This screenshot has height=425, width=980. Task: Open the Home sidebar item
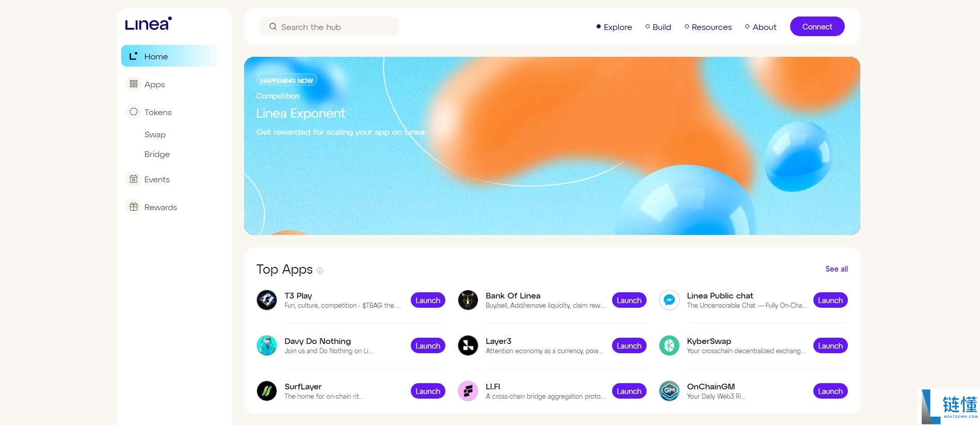pos(171,56)
